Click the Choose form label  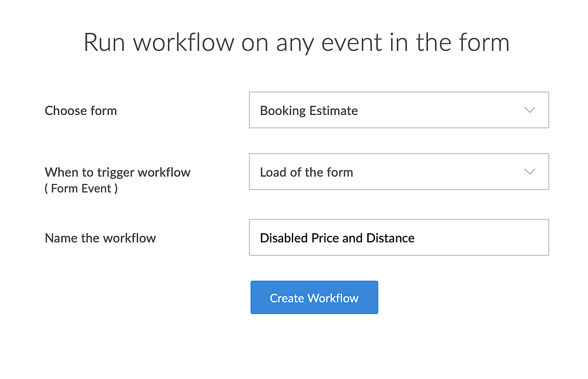80,111
